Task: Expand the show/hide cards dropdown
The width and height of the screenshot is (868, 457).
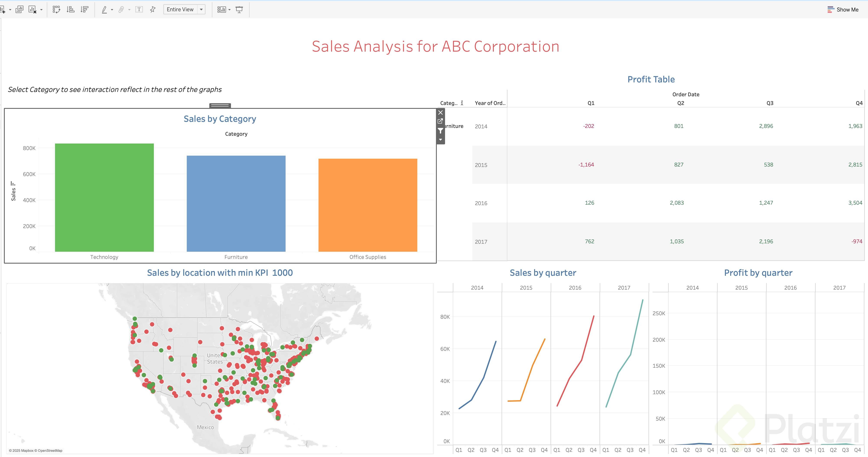Action: point(229,10)
